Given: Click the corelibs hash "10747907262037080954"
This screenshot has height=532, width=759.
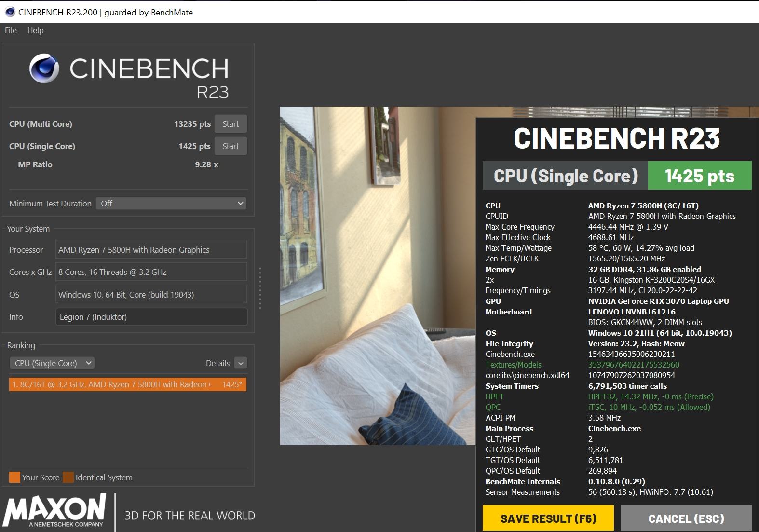Looking at the screenshot, I should coord(632,375).
